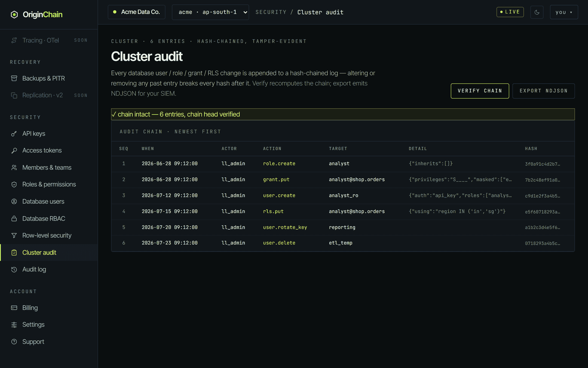Click the 'rls.put' action cell

tap(273, 211)
